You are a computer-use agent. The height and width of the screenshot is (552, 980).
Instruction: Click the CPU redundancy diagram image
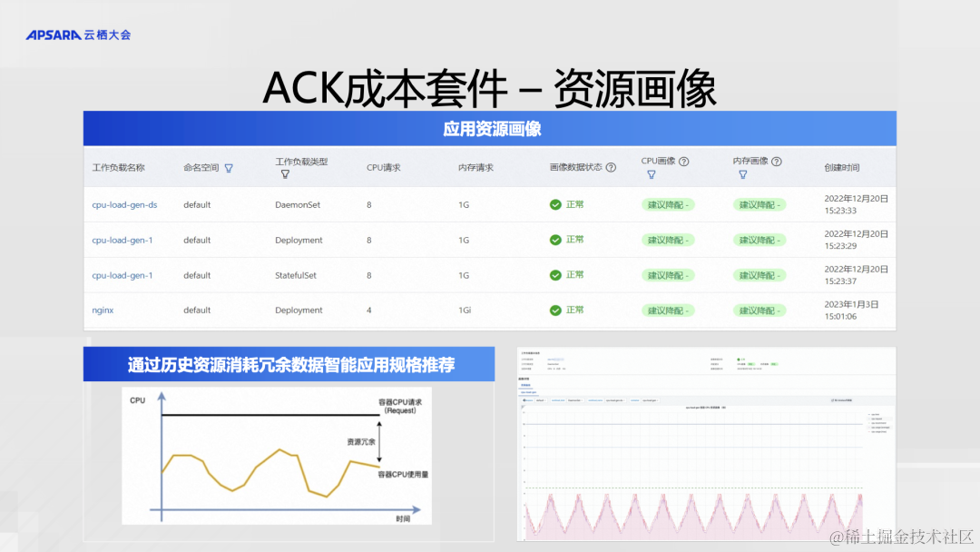point(276,456)
